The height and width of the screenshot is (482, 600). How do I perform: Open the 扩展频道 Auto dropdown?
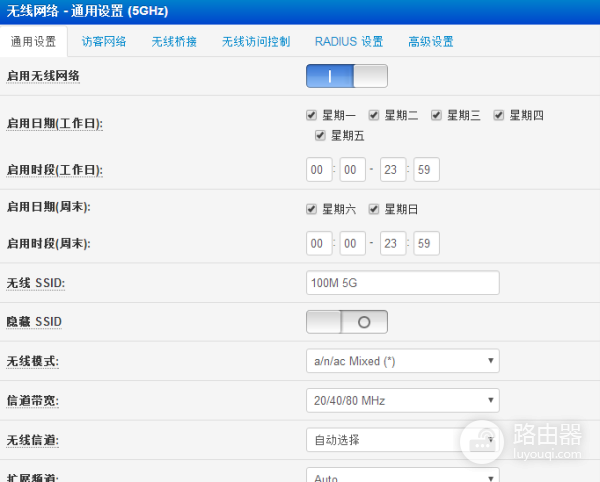[x=402, y=476]
